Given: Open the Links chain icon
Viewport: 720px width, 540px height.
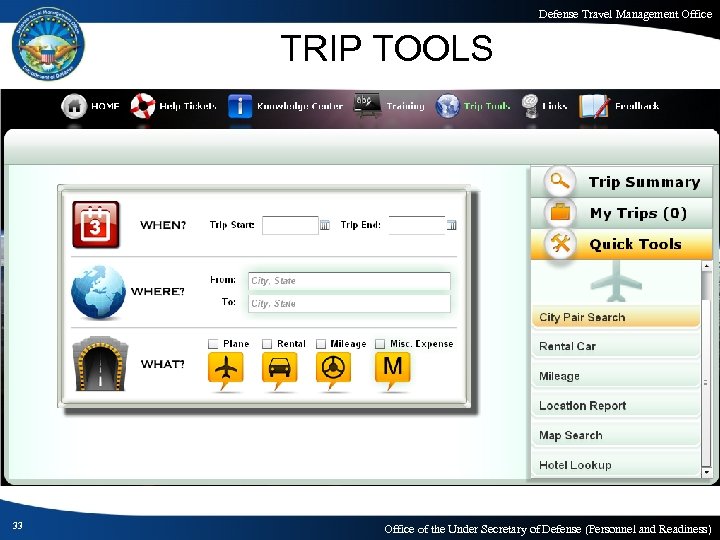Looking at the screenshot, I should (530, 106).
